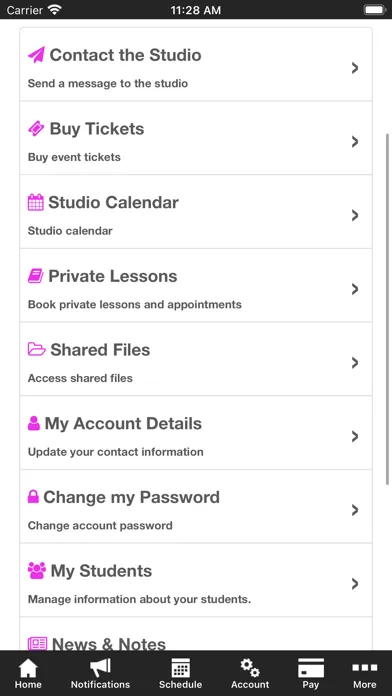Expand Buy Tickets chevron arrow
This screenshot has height=696, width=392.
click(x=355, y=142)
